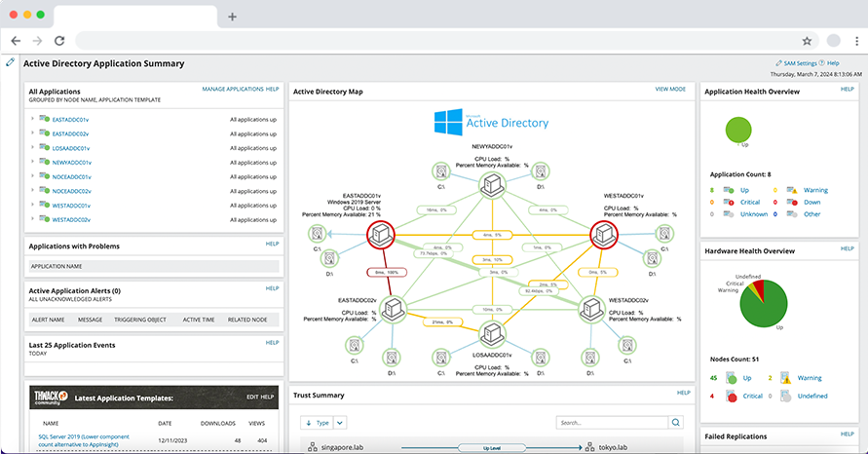Select the NEWYADDC01v server node on map
Viewport: 868px width, 454px height.
pyautogui.click(x=492, y=185)
